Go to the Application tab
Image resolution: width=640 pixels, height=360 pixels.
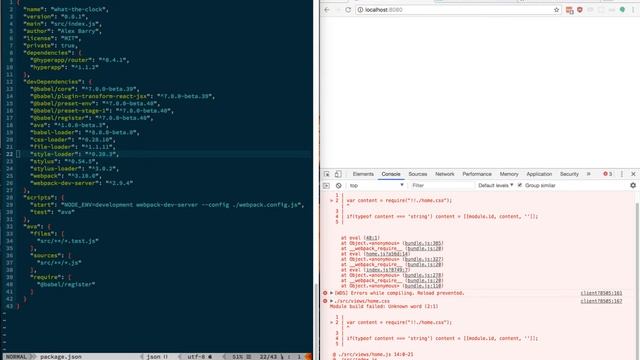pyautogui.click(x=539, y=174)
